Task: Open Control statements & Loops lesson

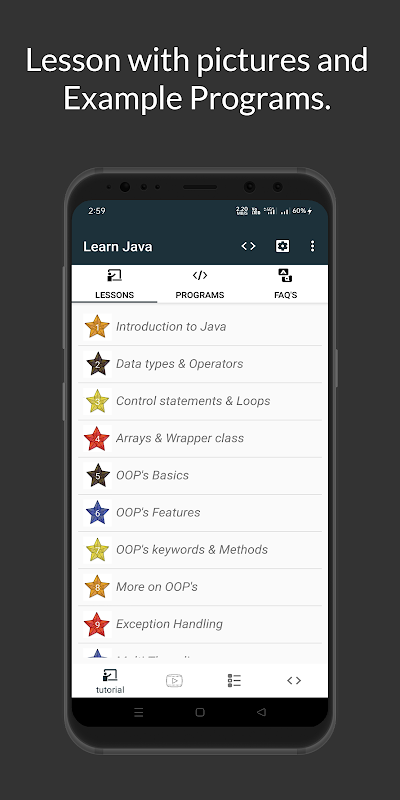Action: tap(200, 401)
